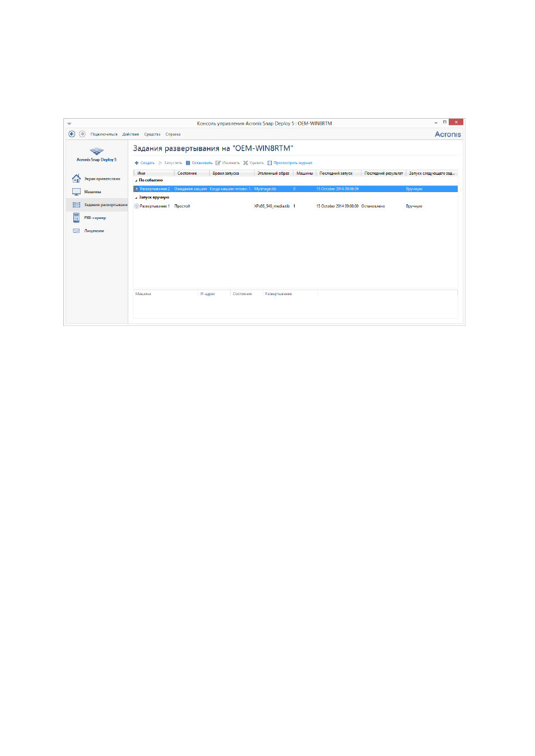This screenshot has width=535, height=756.
Task: Click Развертывание column in bottom panel
Action: point(290,293)
